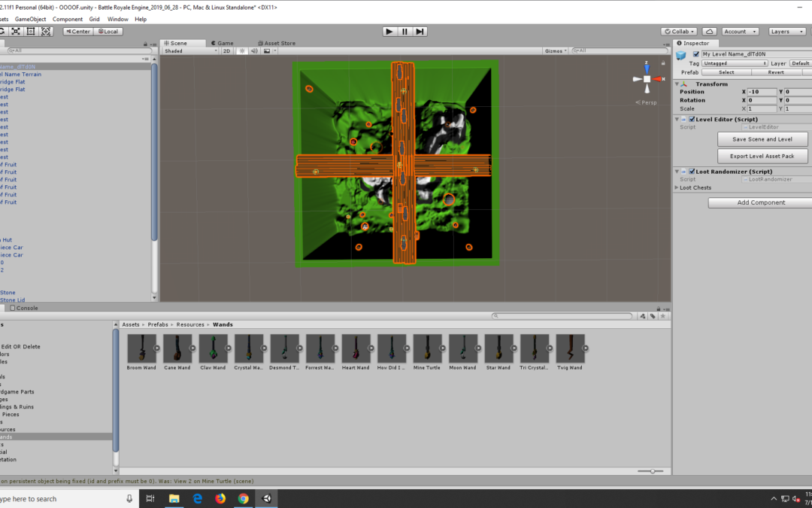Open Firefox from the taskbar
The image size is (812, 508).
pyautogui.click(x=220, y=499)
